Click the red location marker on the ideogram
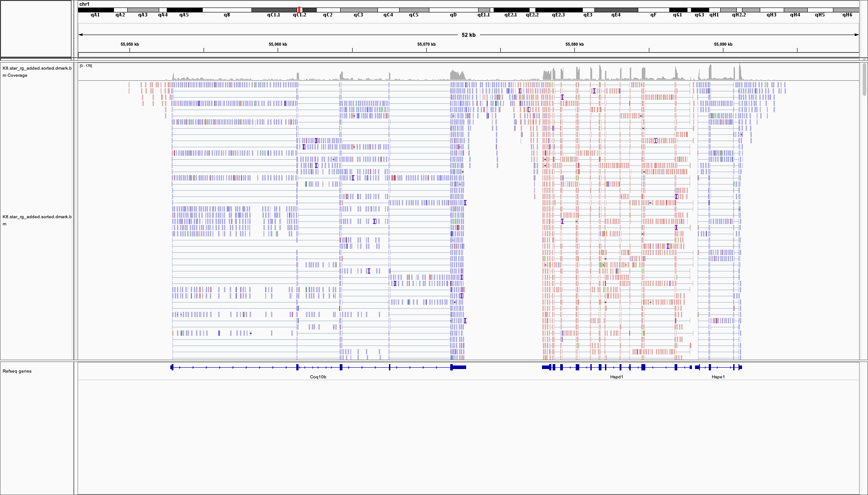868x495 pixels. click(299, 9)
